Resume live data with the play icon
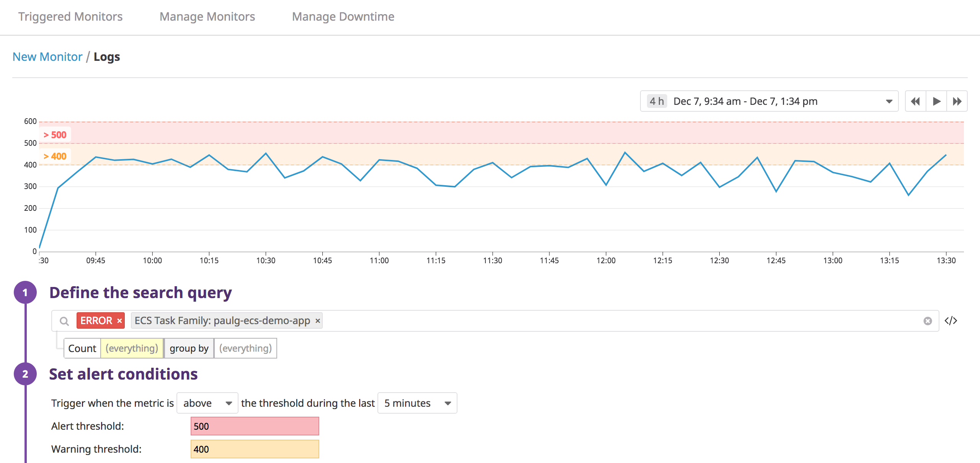Screen dimensions: 980x463 [936, 101]
